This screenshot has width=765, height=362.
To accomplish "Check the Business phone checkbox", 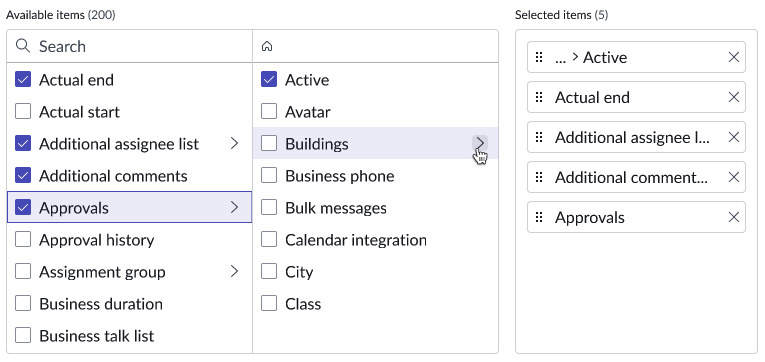I will tap(269, 176).
